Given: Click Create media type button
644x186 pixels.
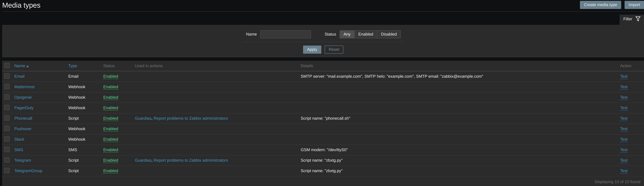Looking at the screenshot, I should pyautogui.click(x=600, y=5).
